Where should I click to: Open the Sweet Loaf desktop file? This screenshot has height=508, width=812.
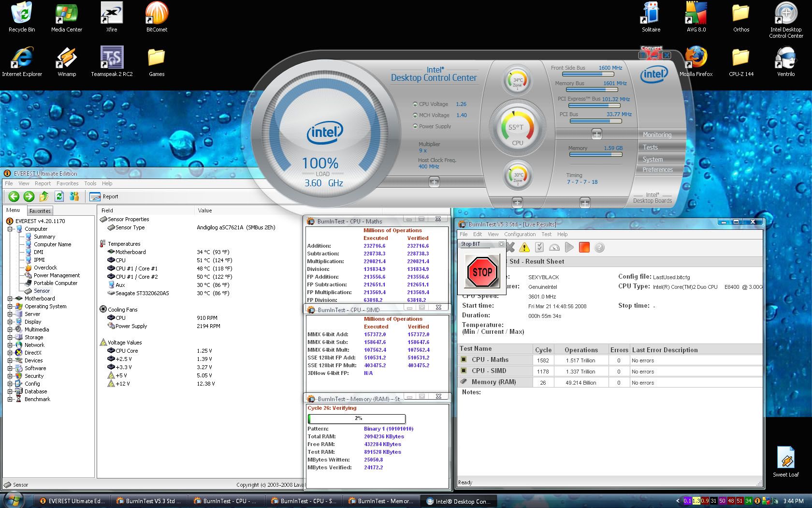[x=786, y=462]
